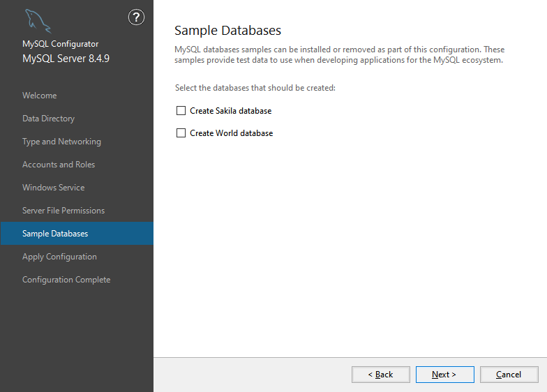Open the Windows Service step
Screen dimensions: 547x392
(x=53, y=188)
